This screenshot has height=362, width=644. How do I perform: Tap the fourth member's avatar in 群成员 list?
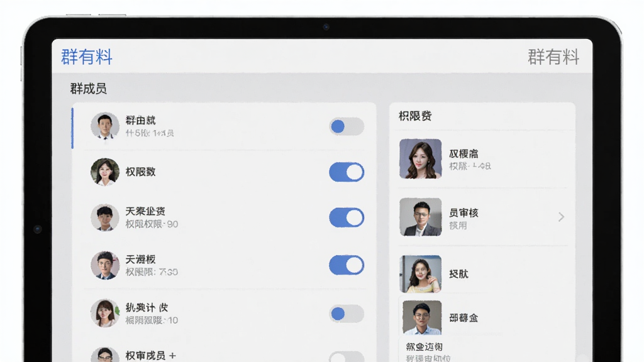click(x=105, y=265)
